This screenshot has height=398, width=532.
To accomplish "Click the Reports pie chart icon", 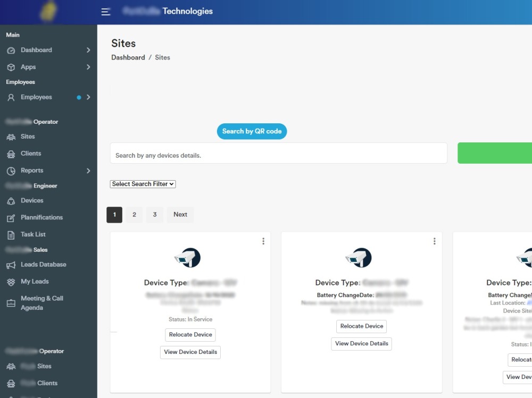I will (x=11, y=171).
